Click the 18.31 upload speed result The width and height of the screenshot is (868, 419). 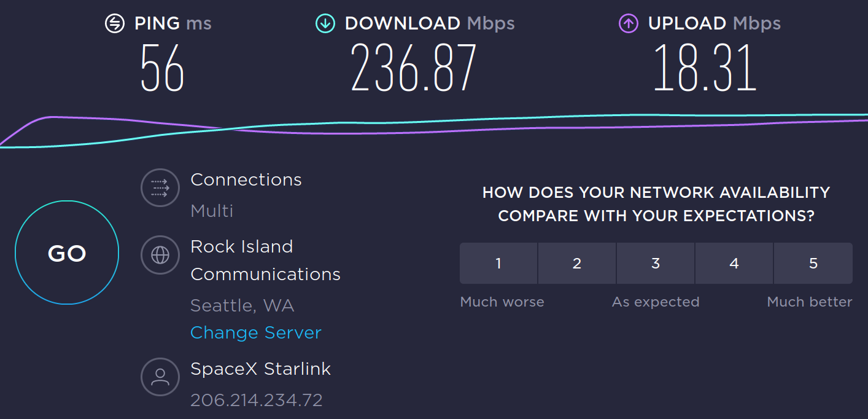[x=704, y=68]
